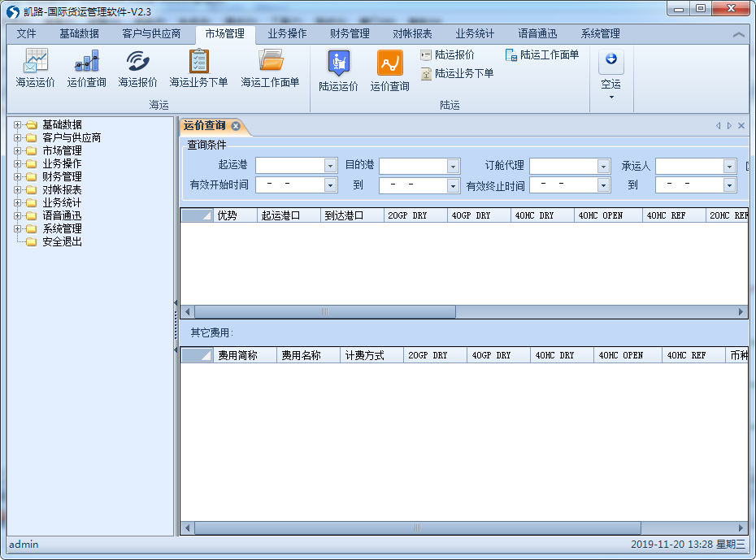Image resolution: width=756 pixels, height=560 pixels.
Task: Close the 运价查询 document tab
Action: tap(236, 126)
